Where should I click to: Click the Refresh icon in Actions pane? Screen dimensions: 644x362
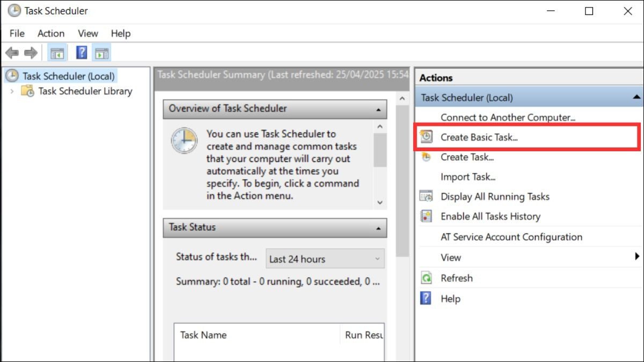click(426, 278)
